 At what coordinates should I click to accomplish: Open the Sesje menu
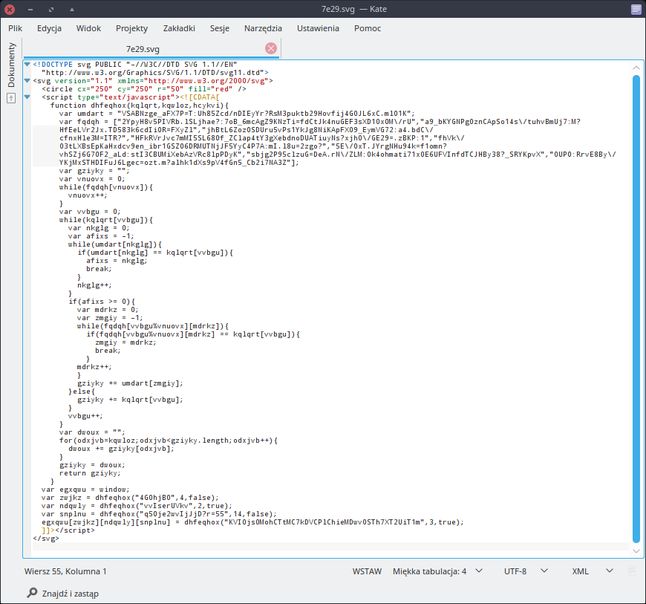(219, 28)
